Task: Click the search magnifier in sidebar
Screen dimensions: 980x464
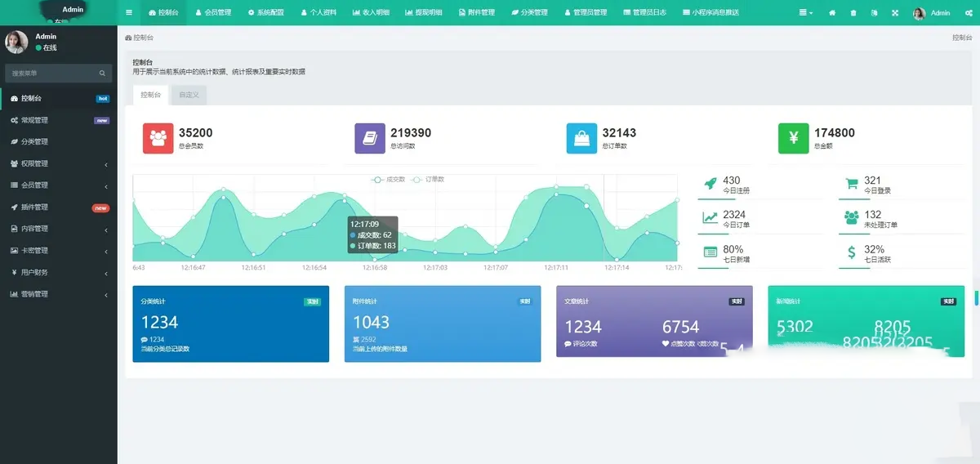Action: pyautogui.click(x=102, y=74)
